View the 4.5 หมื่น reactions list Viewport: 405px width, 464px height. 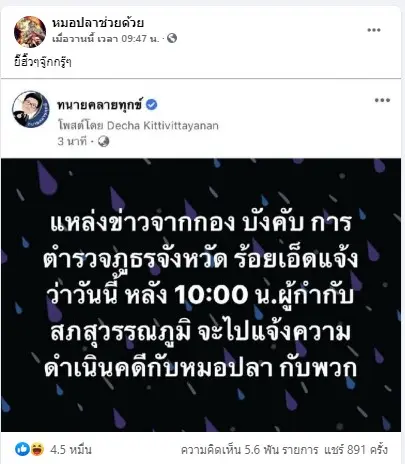71,450
